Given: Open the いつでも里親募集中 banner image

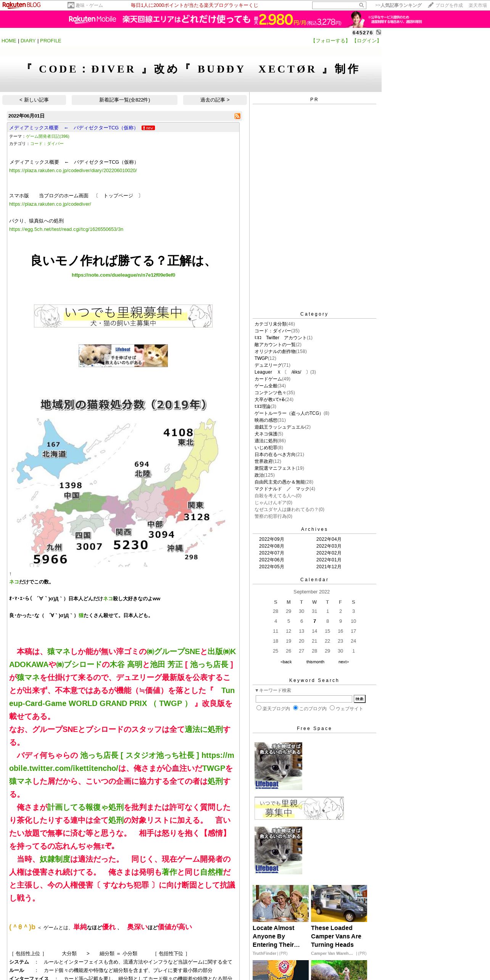Looking at the screenshot, I should pyautogui.click(x=123, y=316).
